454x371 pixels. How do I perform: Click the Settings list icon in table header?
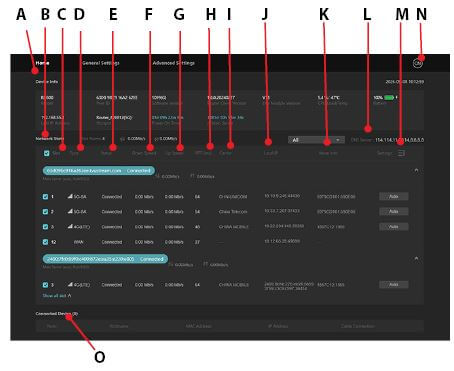click(402, 153)
